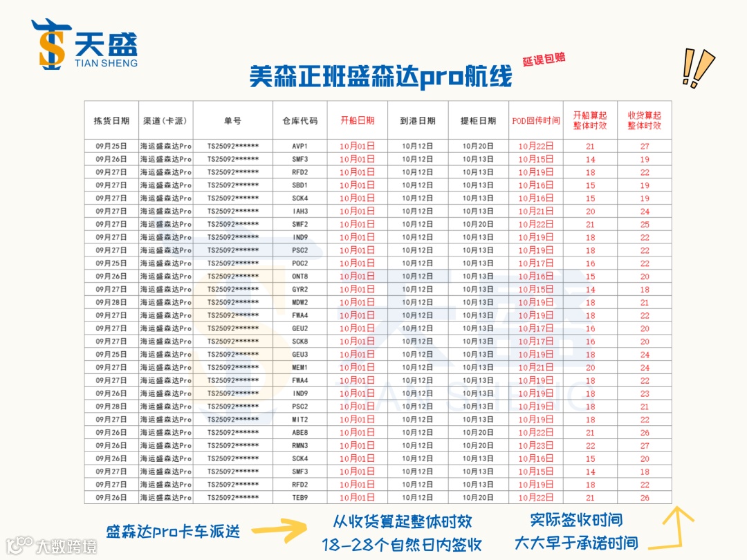The image size is (747, 560).
Task: Click the Tian Sheng logo
Action: tap(84, 44)
